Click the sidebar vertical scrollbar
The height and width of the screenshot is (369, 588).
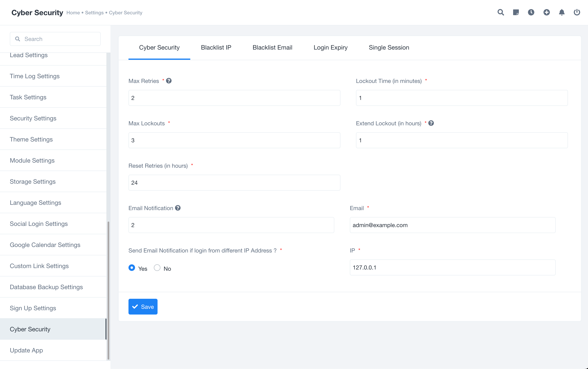pos(108,290)
